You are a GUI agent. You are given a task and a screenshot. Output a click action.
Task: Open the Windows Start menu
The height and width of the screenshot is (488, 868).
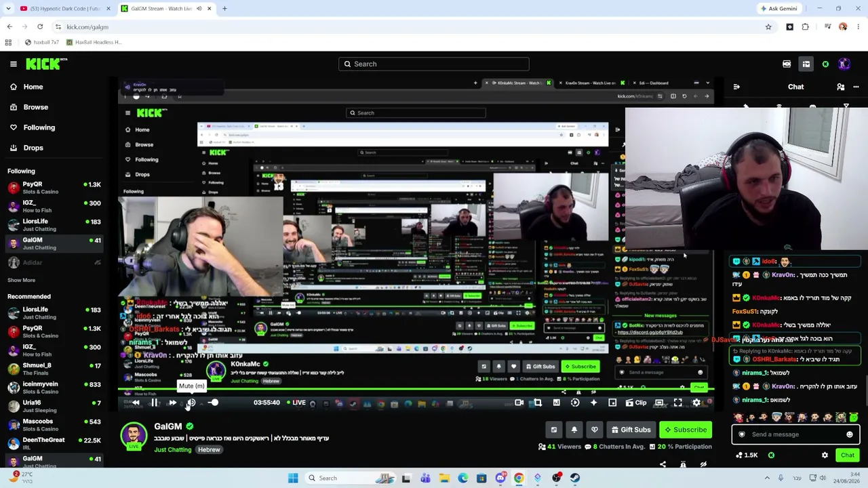click(x=293, y=479)
